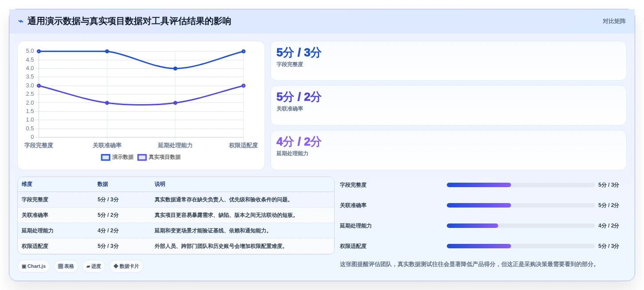Select the 数据卡片 tag chip
This screenshot has height=290, width=644.
click(126, 266)
